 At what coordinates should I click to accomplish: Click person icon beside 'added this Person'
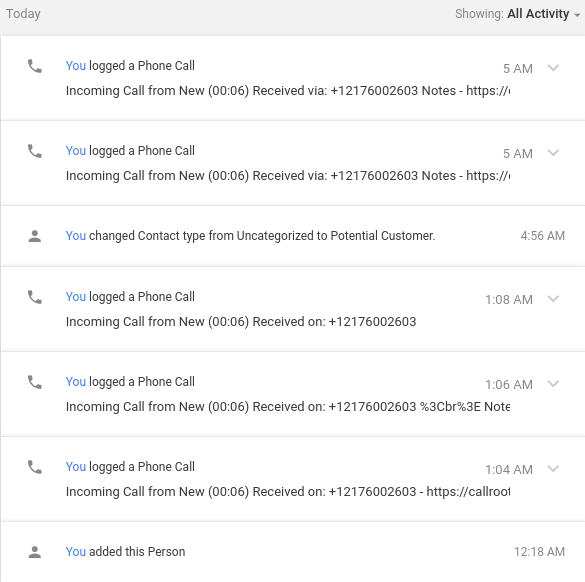click(x=35, y=552)
